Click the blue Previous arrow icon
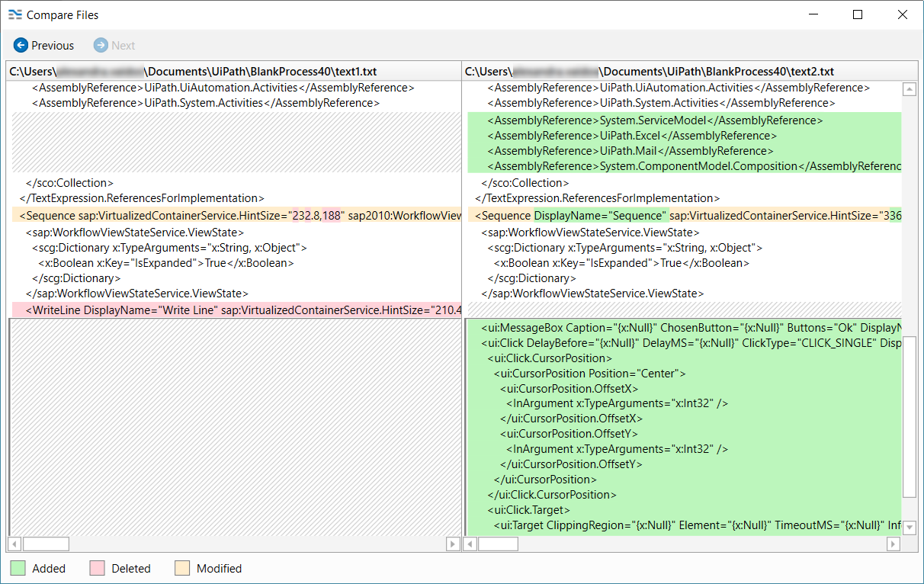 tap(21, 45)
